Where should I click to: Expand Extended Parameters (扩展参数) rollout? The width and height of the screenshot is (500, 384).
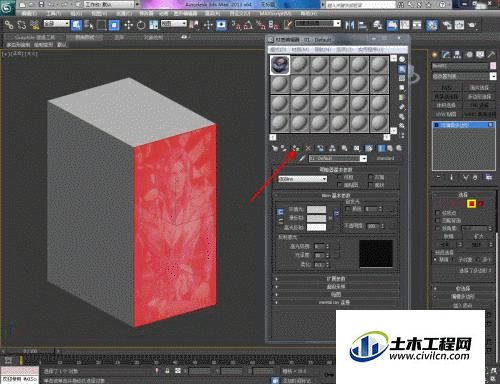(336, 279)
